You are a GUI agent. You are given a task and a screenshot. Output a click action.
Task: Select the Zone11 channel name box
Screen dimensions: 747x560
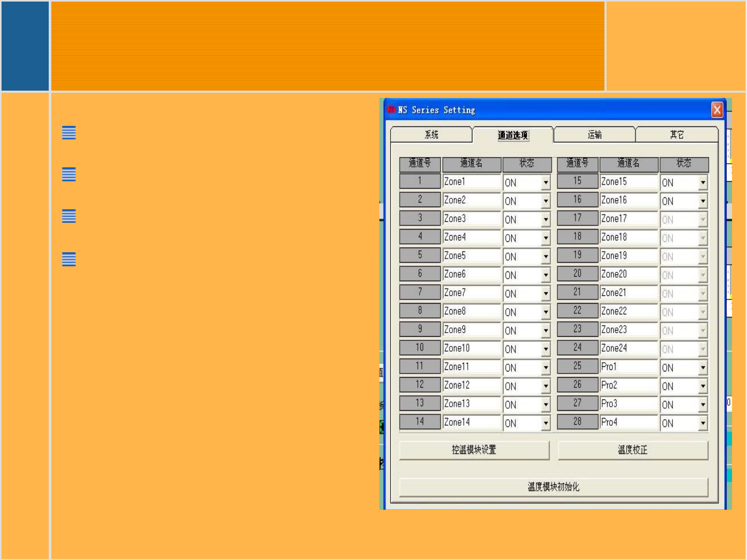(472, 366)
